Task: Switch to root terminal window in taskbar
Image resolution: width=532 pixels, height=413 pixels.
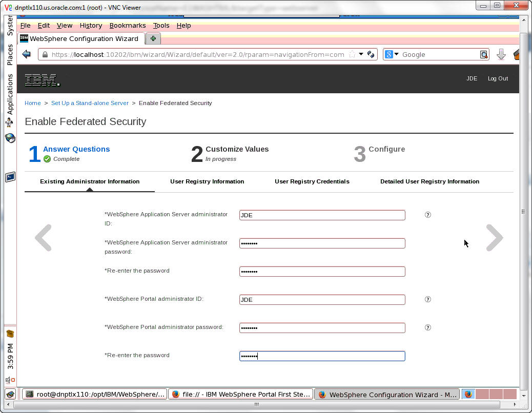Action: pos(95,394)
